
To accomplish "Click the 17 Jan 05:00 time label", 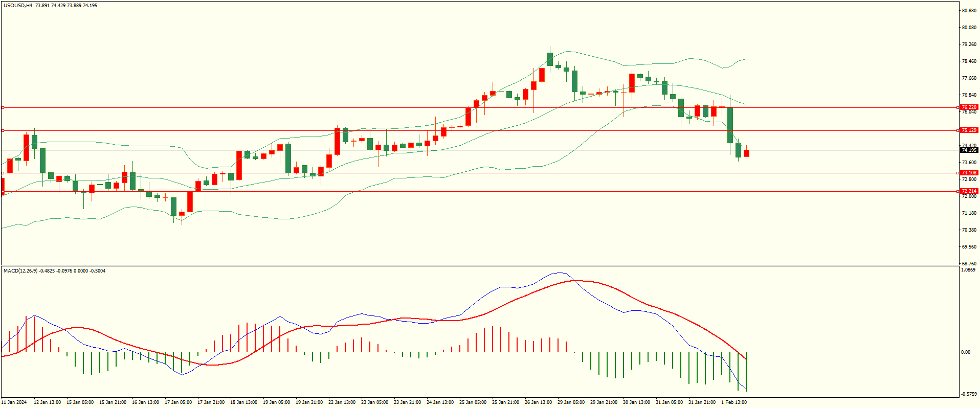I will click(x=178, y=402).
